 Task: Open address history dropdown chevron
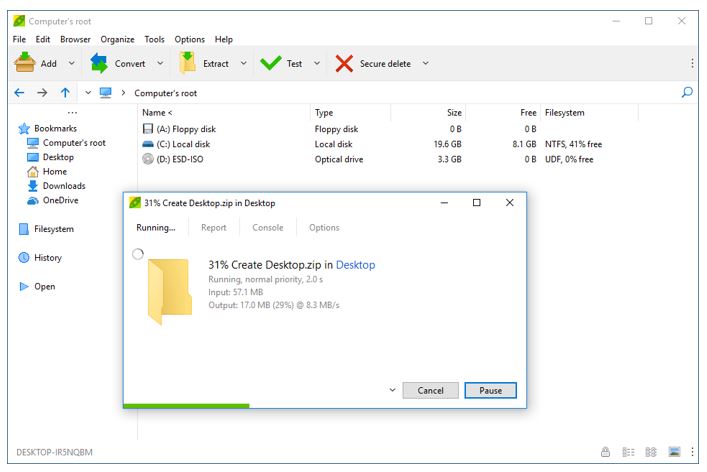click(x=88, y=93)
